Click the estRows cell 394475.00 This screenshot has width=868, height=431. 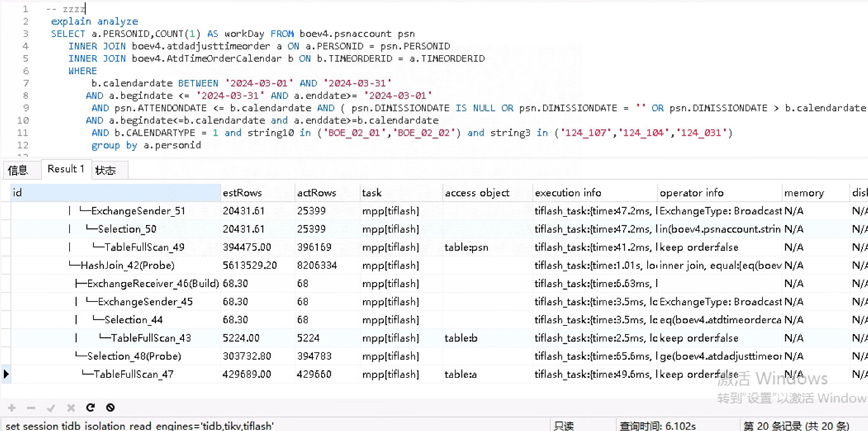[258, 247]
